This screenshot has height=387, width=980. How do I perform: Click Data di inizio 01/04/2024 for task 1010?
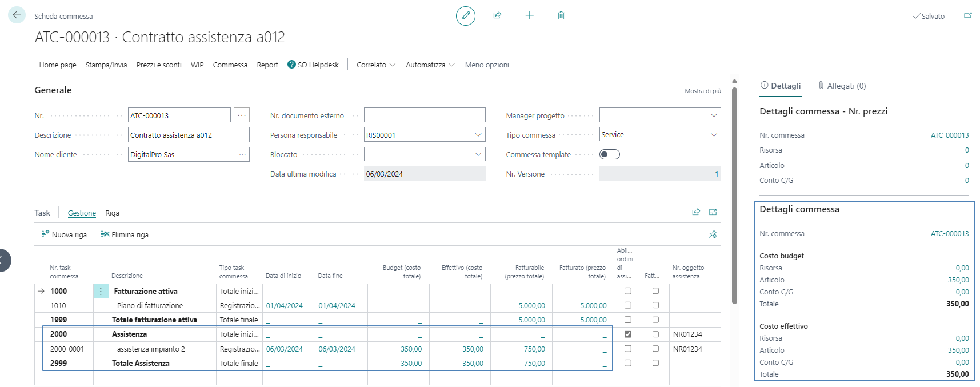coord(284,305)
